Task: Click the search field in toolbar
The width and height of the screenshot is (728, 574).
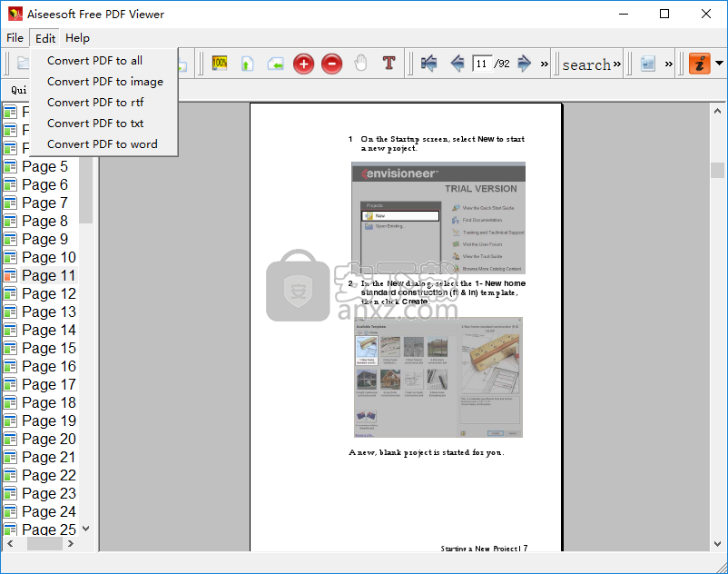Action: [x=586, y=64]
